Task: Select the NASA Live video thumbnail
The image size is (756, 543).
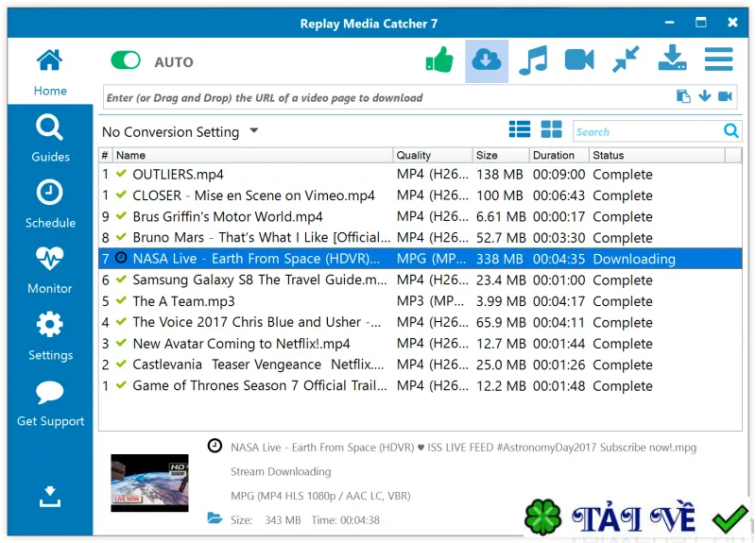Action: 149,483
